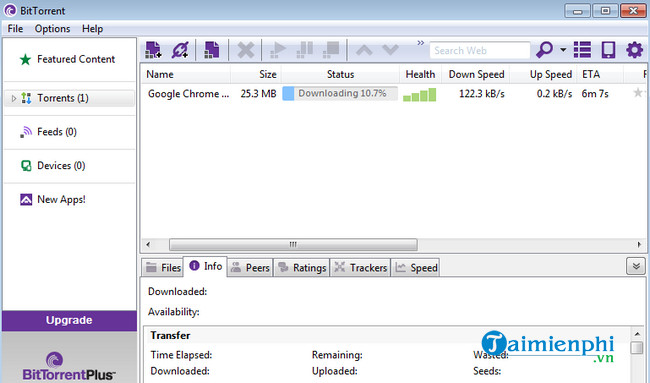Click the Feeds RSS icon
Screen dimensions: 650x383
pos(26,132)
